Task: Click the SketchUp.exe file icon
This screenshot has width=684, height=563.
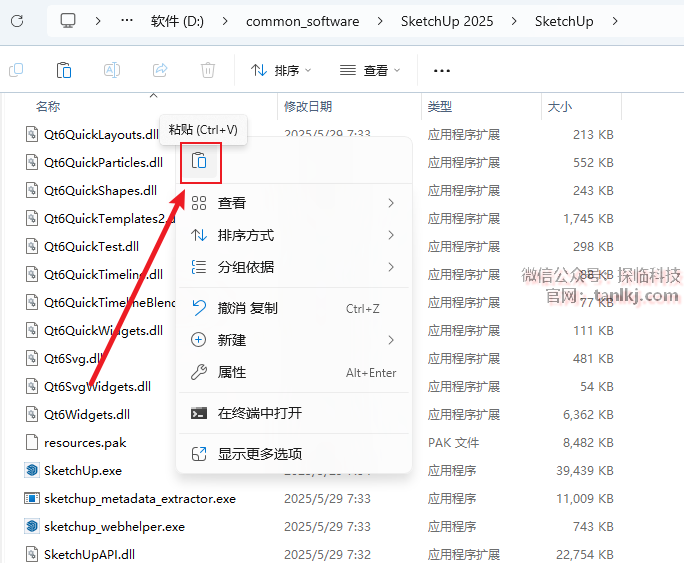Action: tap(32, 470)
